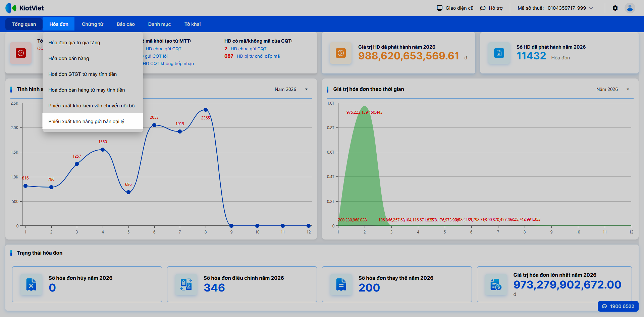644x317 pixels.
Task: Open the Năm 2026 dropdown on invoice value chart
Action: pos(613,89)
